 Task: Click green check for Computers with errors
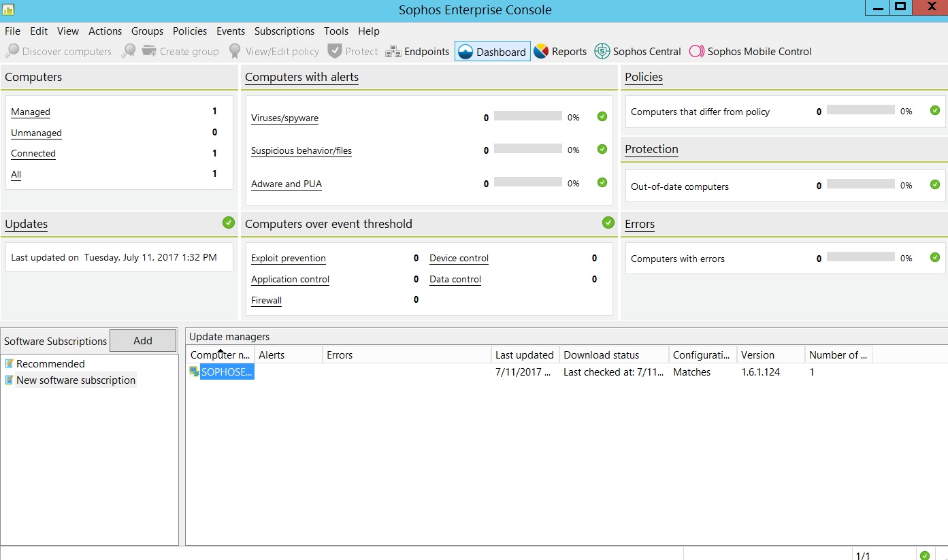pos(935,257)
